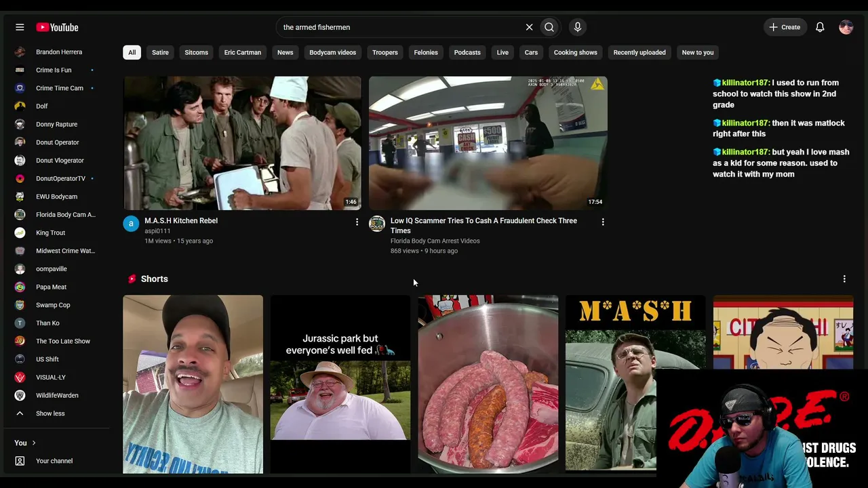Focus the search input field

pyautogui.click(x=400, y=27)
